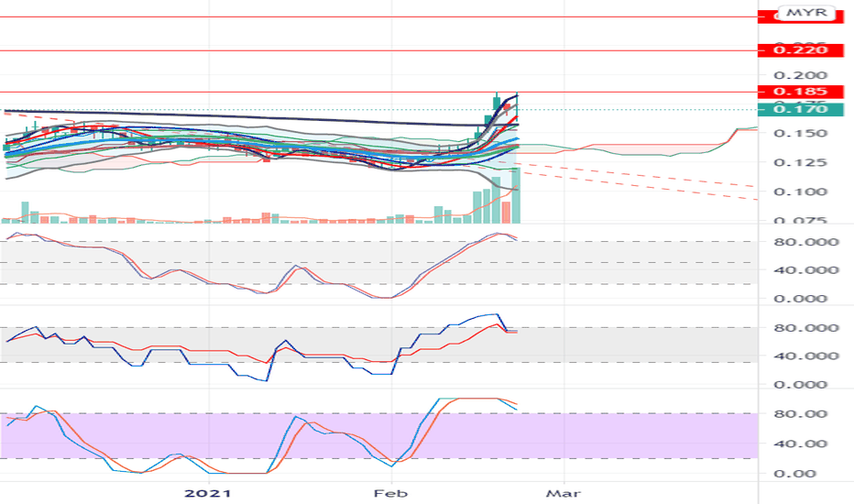Click the 0.00 level of purple stochastic pane

tap(794, 474)
